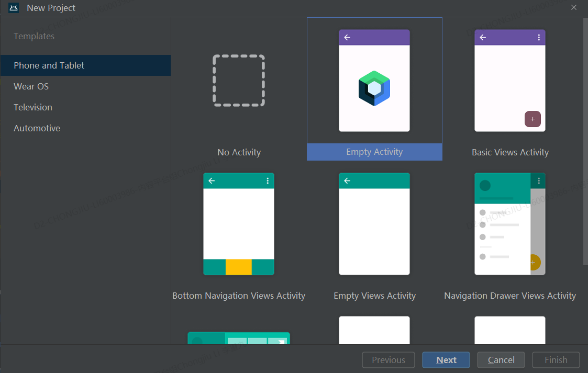Go to the Next wizard step
This screenshot has width=588, height=373.
(x=446, y=360)
